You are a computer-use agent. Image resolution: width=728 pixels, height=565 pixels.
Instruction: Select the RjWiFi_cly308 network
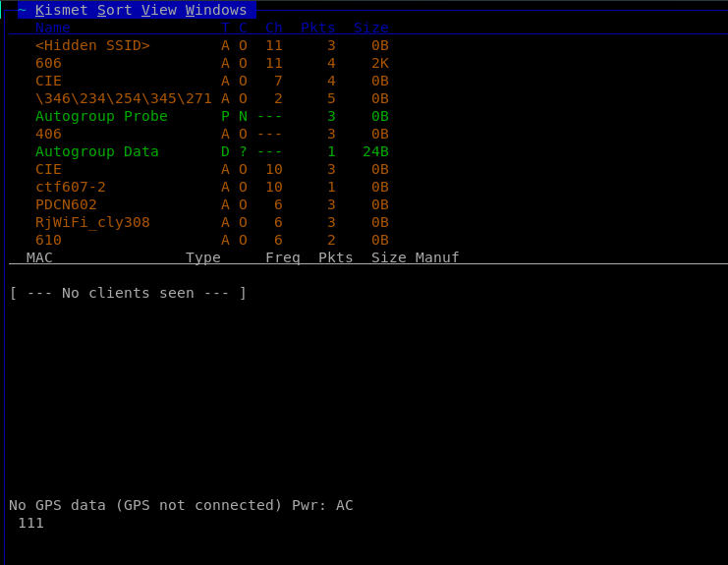(x=92, y=222)
